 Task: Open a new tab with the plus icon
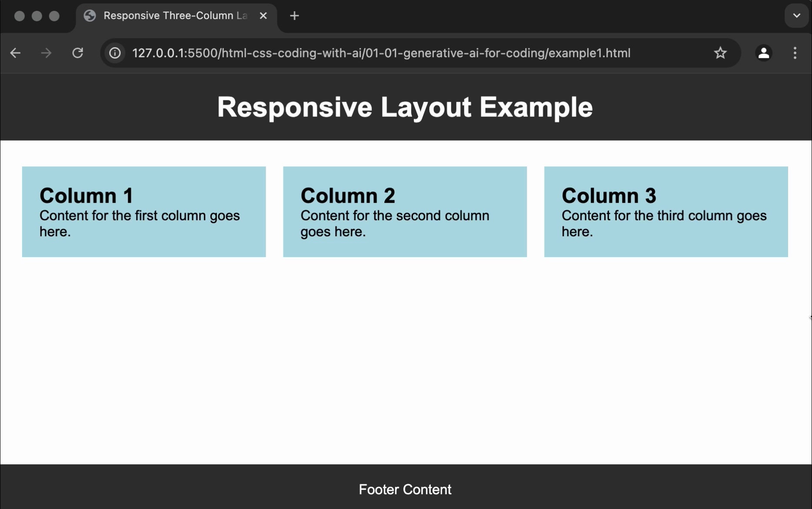pos(294,16)
